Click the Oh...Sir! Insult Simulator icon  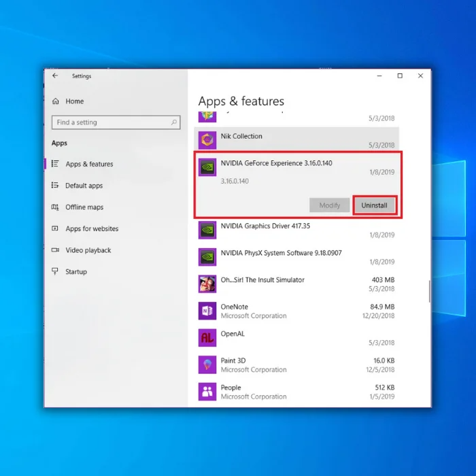tap(207, 284)
